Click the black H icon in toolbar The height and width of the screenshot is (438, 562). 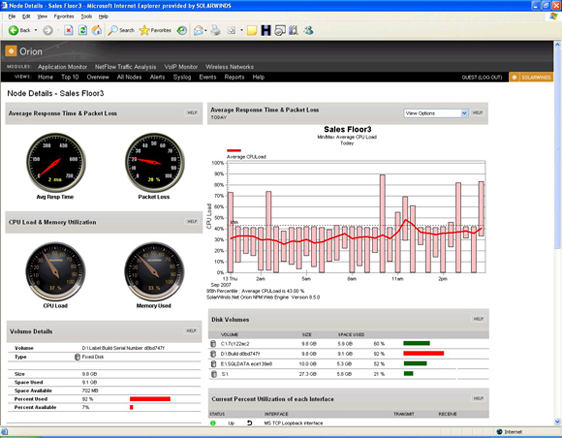[x=266, y=30]
